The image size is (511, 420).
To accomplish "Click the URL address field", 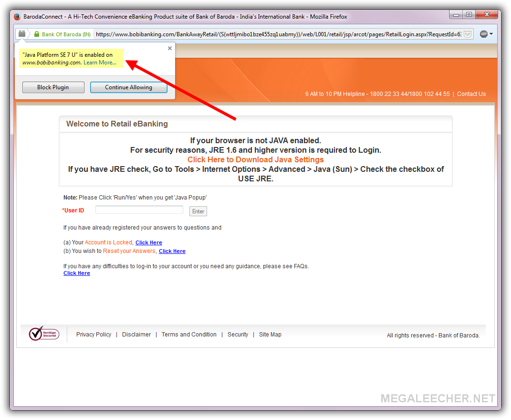I will coord(278,34).
